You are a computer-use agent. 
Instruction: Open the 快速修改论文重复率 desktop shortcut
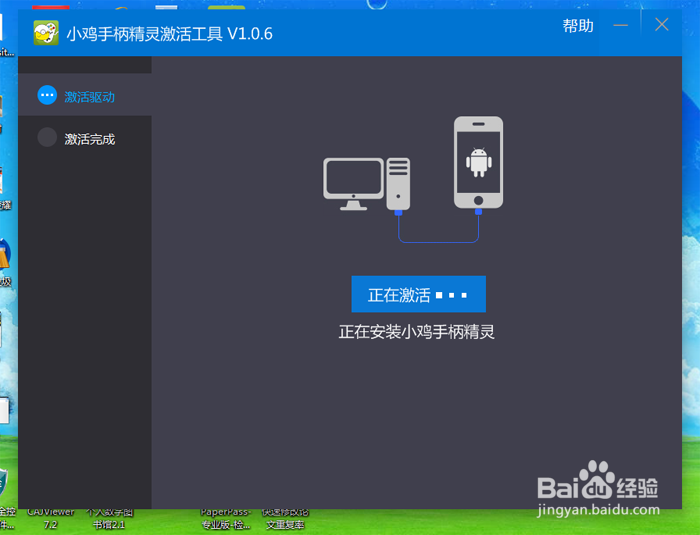(x=285, y=519)
